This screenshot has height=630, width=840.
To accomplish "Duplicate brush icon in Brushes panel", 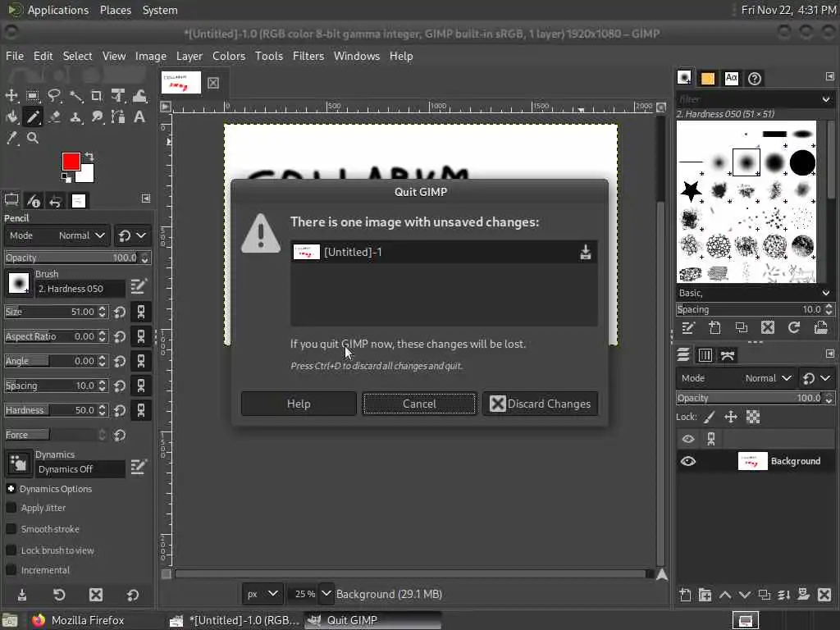I will click(742, 327).
